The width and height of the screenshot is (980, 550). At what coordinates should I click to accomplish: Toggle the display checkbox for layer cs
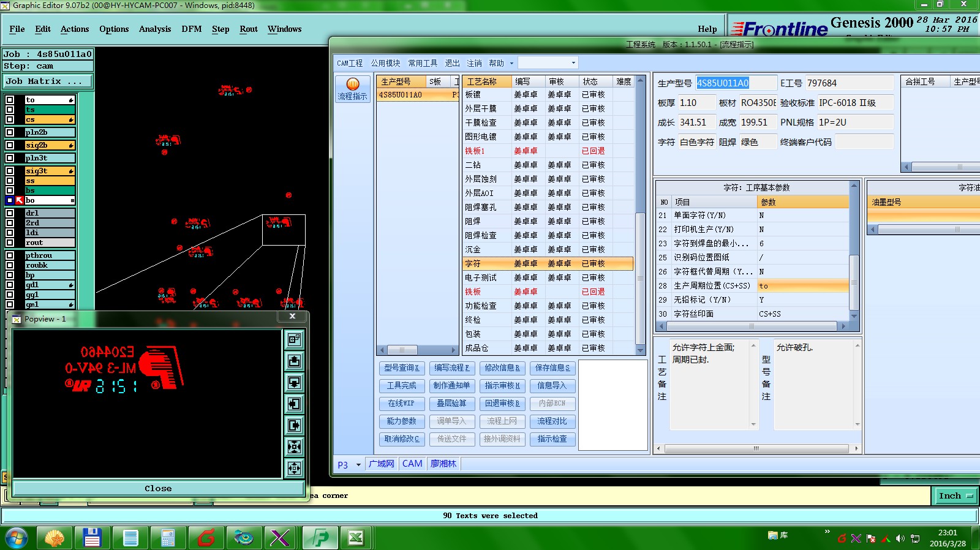tap(10, 119)
